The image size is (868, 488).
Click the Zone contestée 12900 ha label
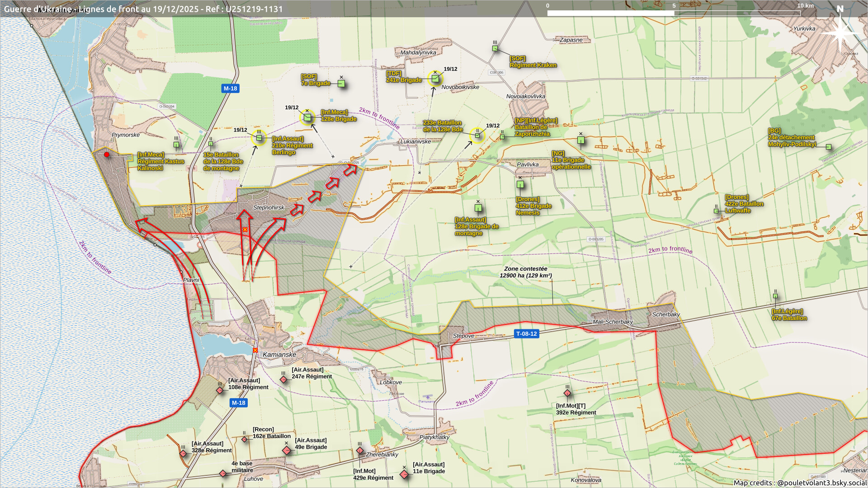click(525, 272)
